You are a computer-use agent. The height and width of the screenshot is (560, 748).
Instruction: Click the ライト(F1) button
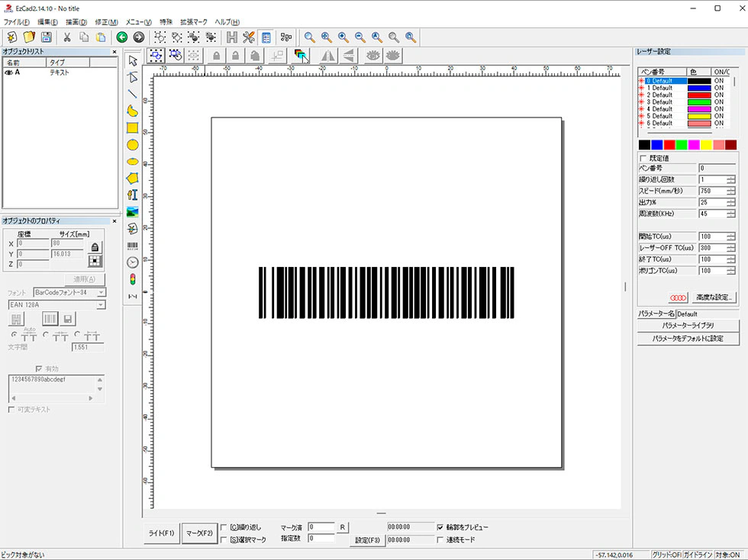[161, 533]
